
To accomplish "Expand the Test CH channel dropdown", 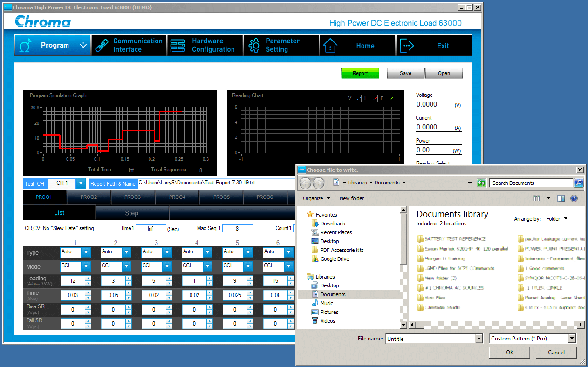I will click(x=81, y=183).
